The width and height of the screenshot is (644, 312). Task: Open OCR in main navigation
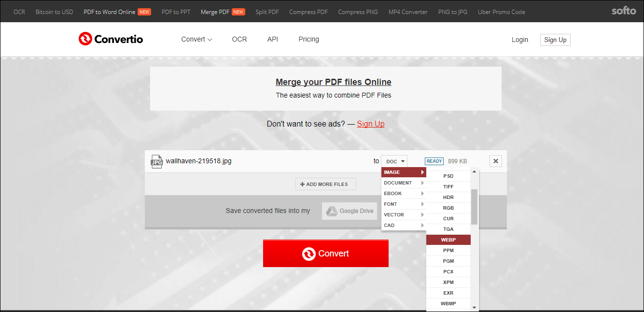click(x=239, y=39)
